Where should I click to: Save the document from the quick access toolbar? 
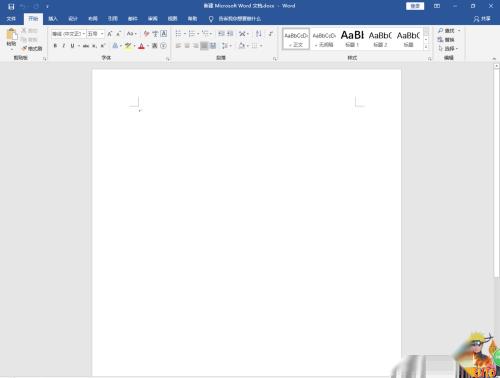[x=11, y=6]
